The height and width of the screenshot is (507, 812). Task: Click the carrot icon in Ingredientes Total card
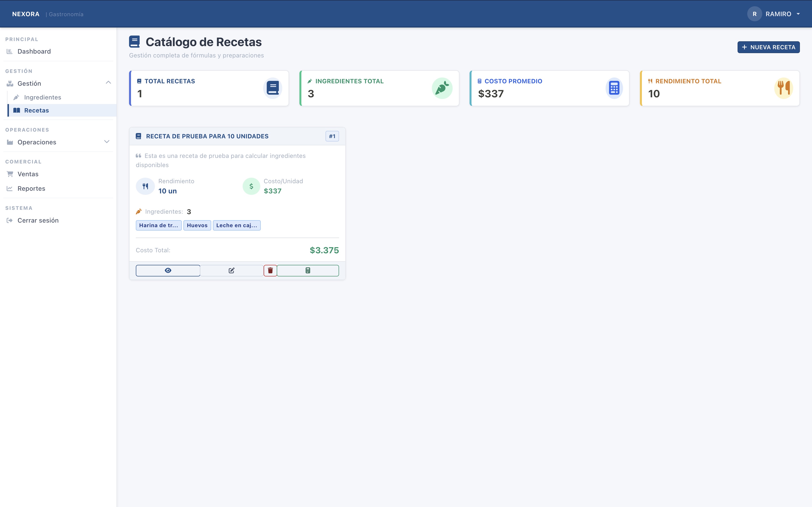coord(442,88)
